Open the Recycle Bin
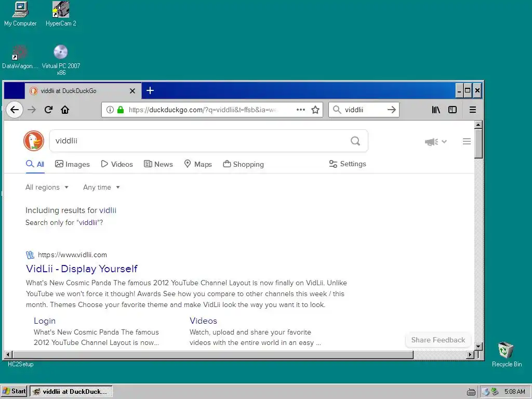532x399 pixels. pos(506,354)
